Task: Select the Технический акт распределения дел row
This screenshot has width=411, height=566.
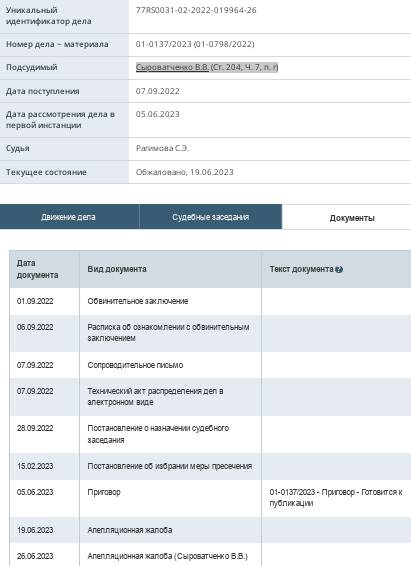Action: (x=210, y=397)
